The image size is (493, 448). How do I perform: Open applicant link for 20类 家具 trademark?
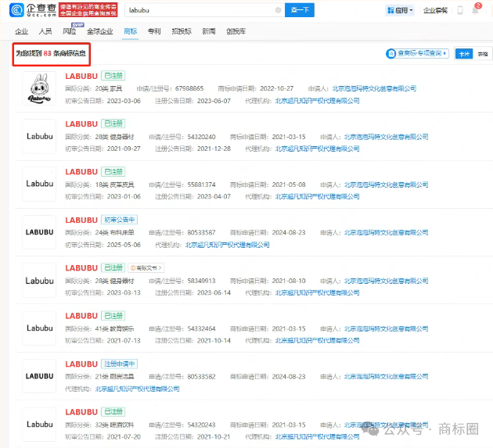tap(374, 88)
